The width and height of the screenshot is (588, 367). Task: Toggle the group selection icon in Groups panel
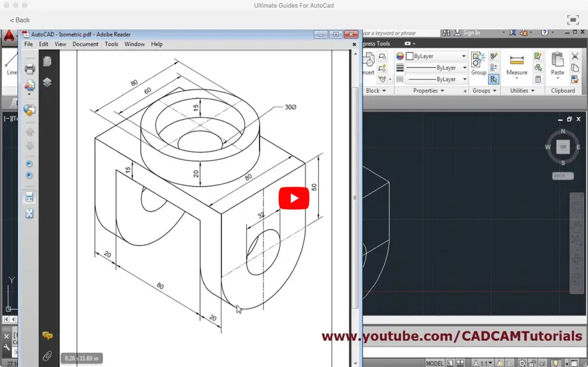[494, 79]
